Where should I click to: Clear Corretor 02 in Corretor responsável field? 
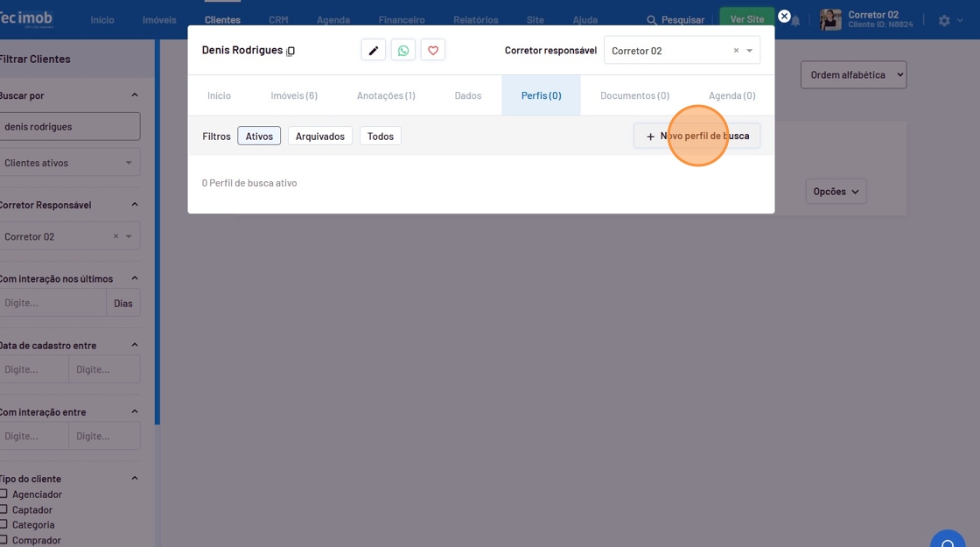click(x=736, y=51)
